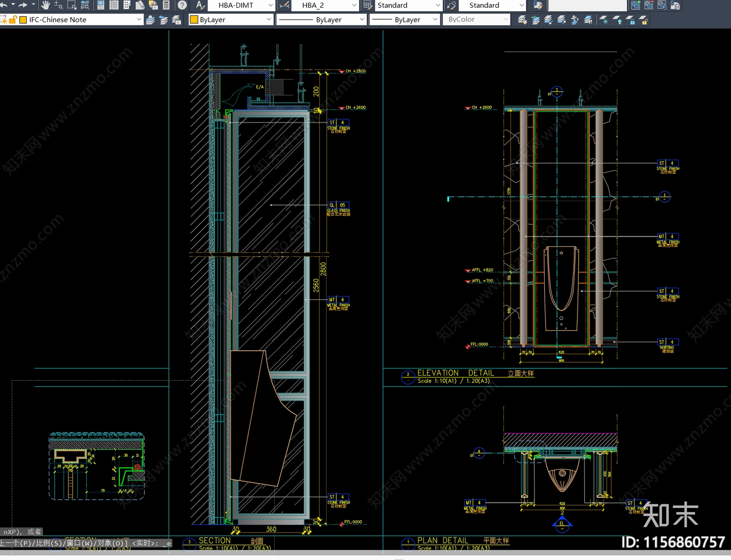Viewport: 731px width, 560px height.
Task: Click the GL 05 GLASS FINISH tag
Action: click(x=339, y=208)
